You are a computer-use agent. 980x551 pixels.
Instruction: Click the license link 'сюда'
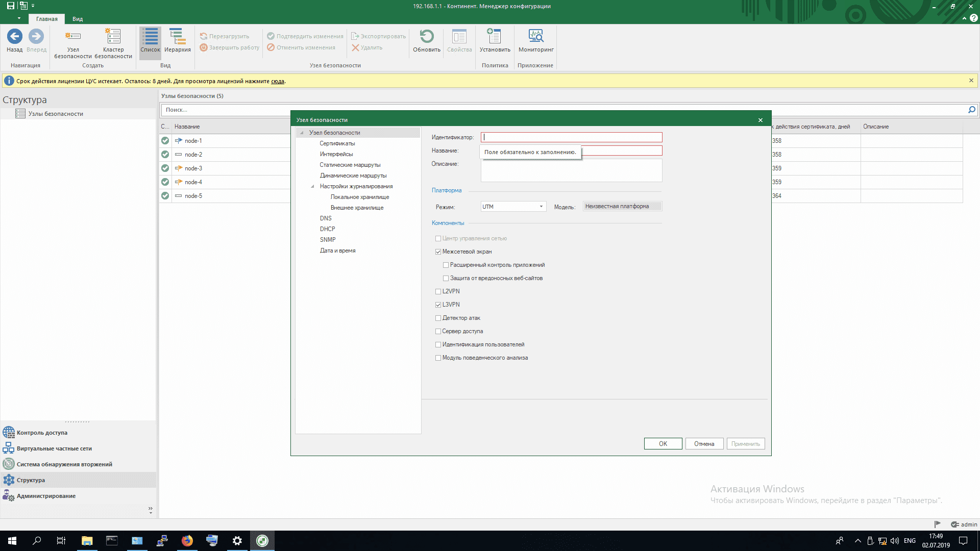[277, 81]
